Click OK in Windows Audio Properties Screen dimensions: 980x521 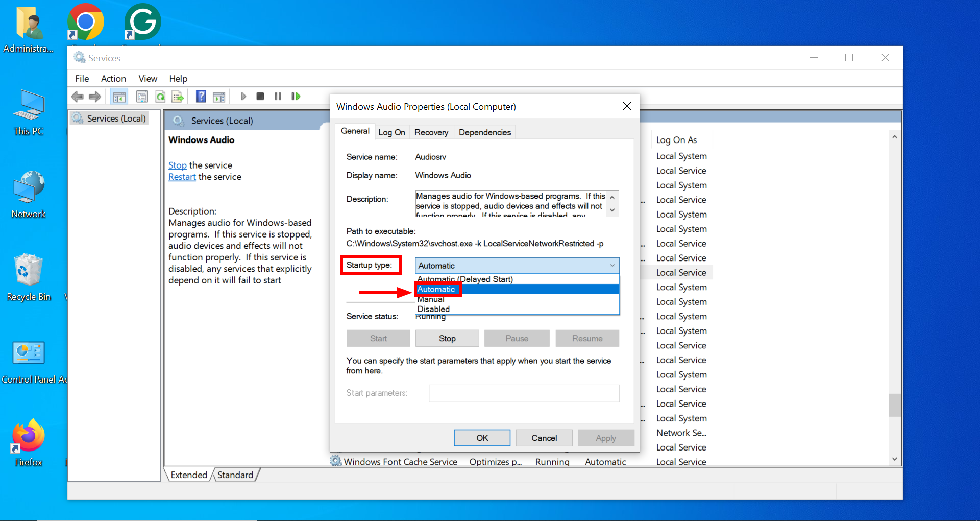coord(482,438)
